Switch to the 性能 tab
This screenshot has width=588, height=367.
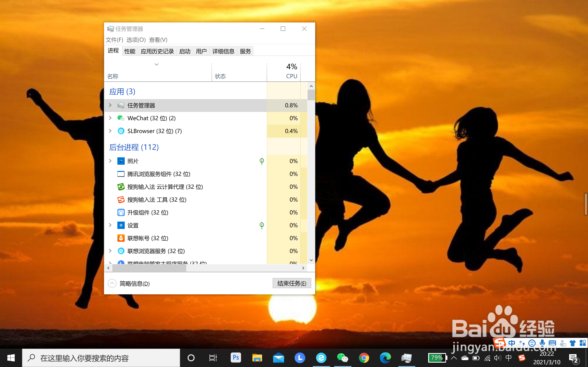pyautogui.click(x=130, y=51)
